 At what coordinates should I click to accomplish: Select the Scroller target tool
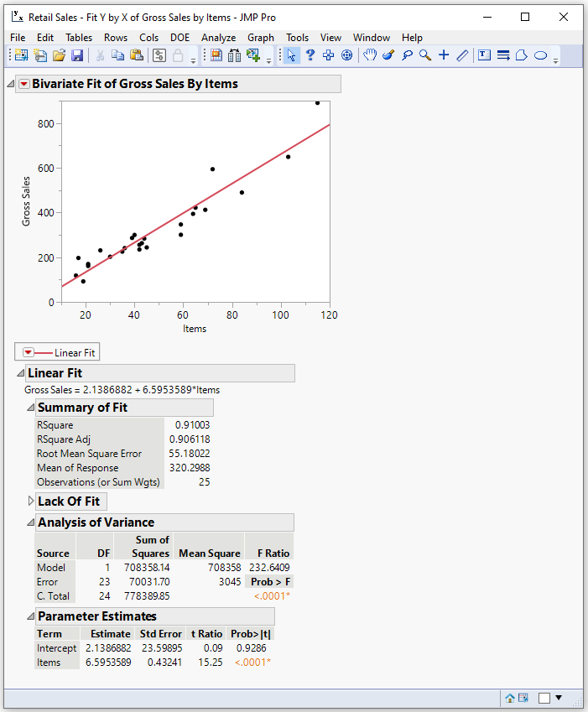point(347,55)
